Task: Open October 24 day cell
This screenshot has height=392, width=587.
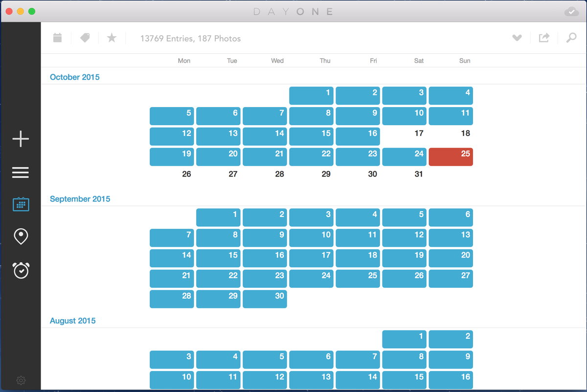Action: pyautogui.click(x=405, y=157)
